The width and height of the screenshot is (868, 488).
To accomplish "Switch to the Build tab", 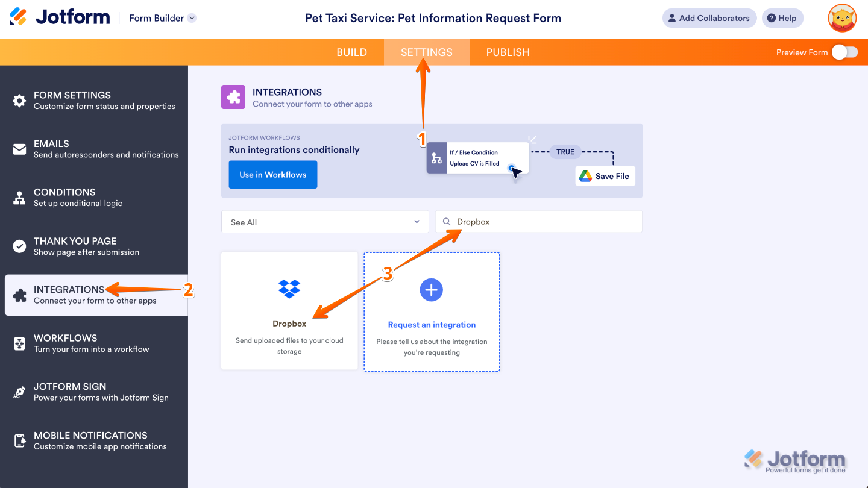I will coord(351,52).
